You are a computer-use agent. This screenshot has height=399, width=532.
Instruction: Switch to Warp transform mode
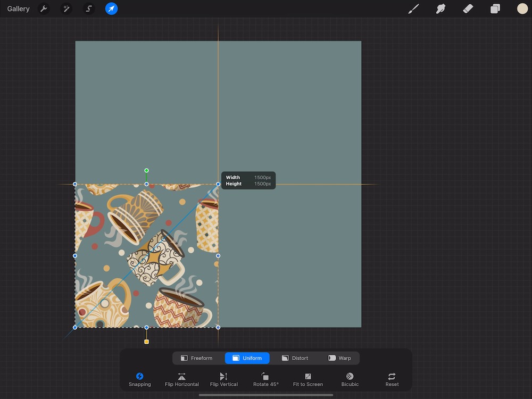coord(339,358)
